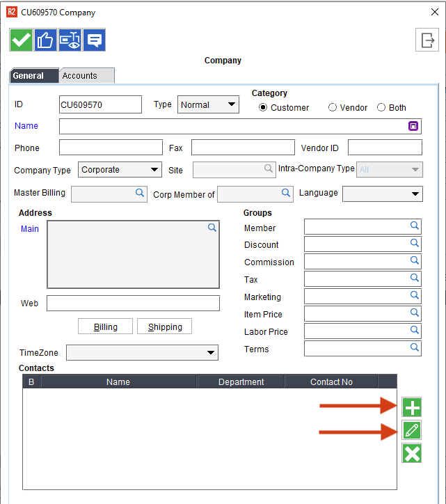Click the Phone input field

111,148
